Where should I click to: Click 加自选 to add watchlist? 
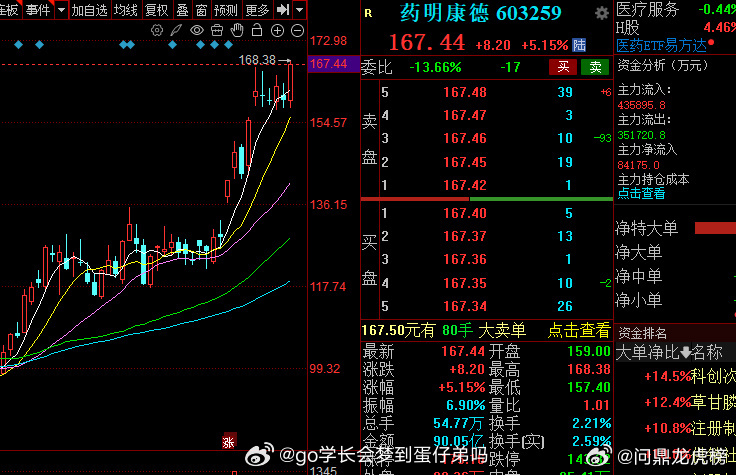coord(89,9)
